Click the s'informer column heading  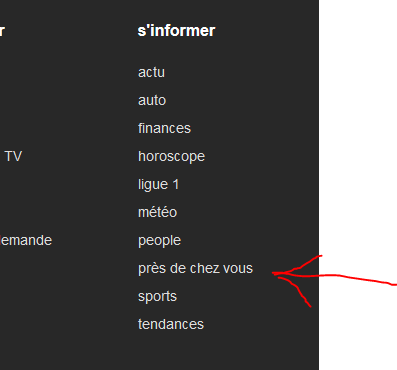tap(176, 31)
